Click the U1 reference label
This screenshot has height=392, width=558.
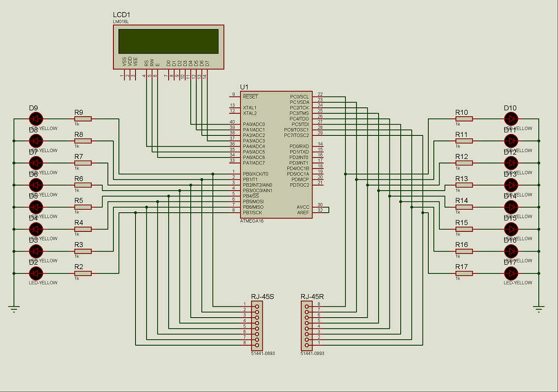244,87
